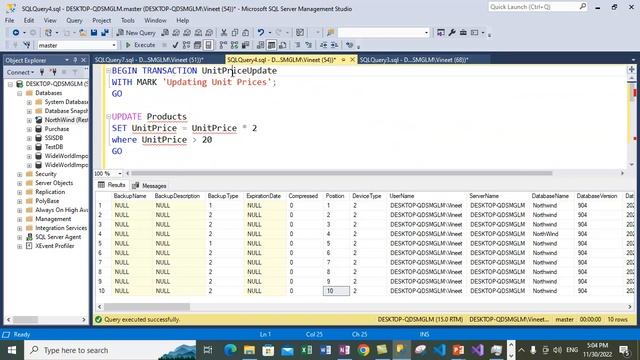
Task: Collapse the BEGIN TRANSACTION code block
Action: tap(108, 71)
